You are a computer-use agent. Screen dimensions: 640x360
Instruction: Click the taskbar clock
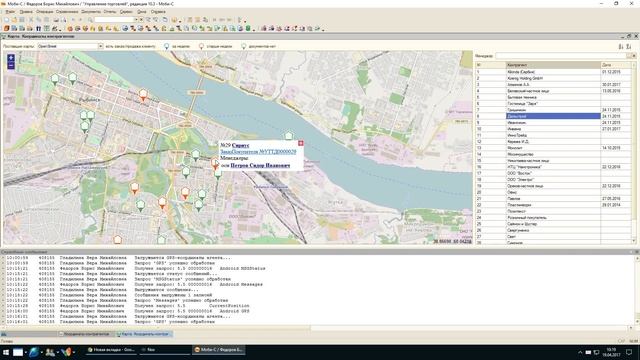[611, 352]
